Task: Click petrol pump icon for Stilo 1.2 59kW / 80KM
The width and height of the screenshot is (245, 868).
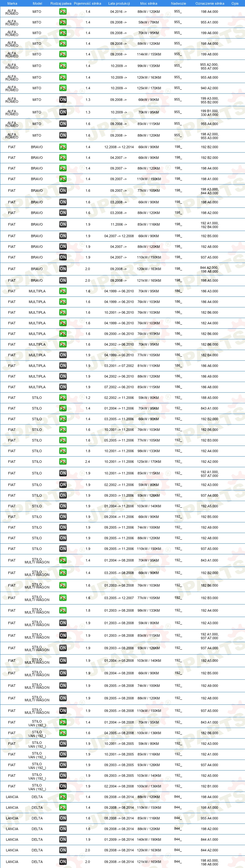Action: coord(63,398)
